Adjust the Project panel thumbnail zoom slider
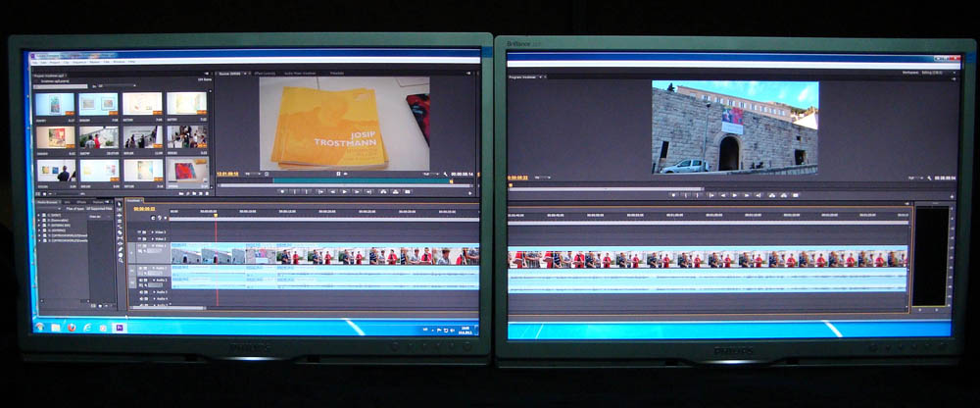The width and height of the screenshot is (980, 408). pyautogui.click(x=69, y=194)
